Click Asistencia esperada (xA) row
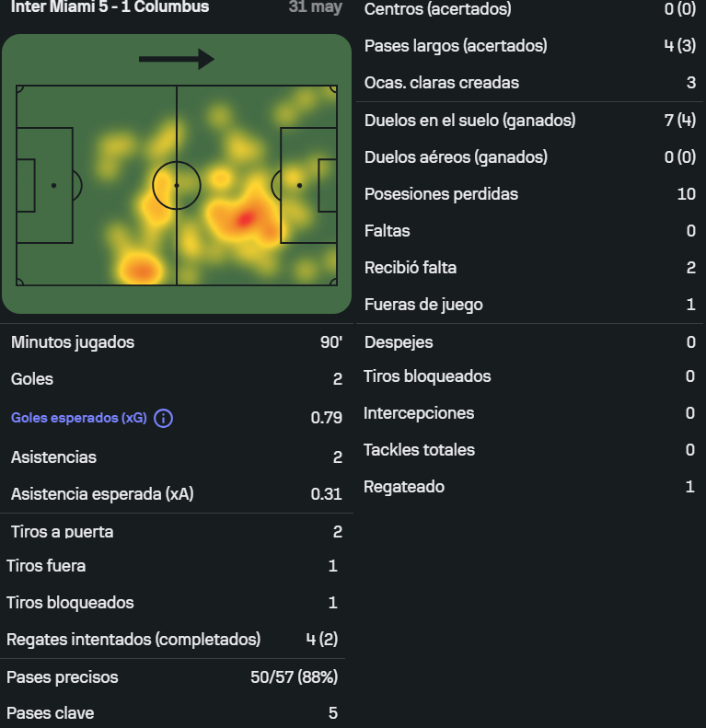This screenshot has height=728, width=706. tap(177, 494)
